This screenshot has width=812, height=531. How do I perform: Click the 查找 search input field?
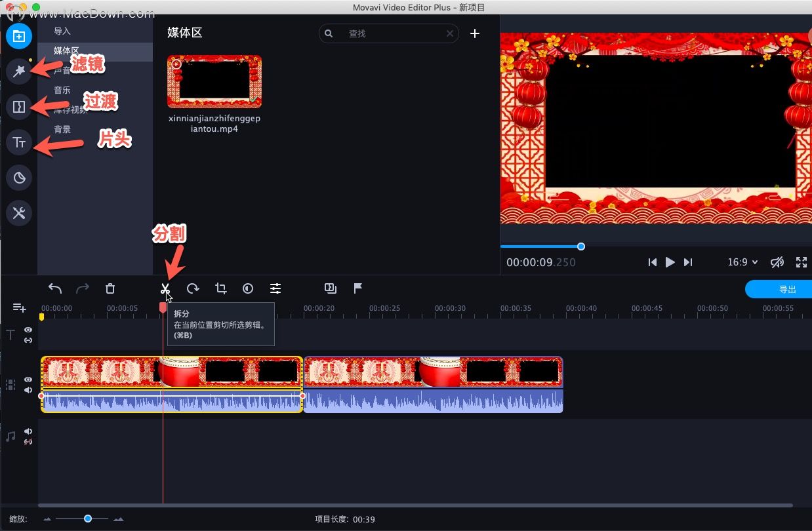(x=389, y=33)
